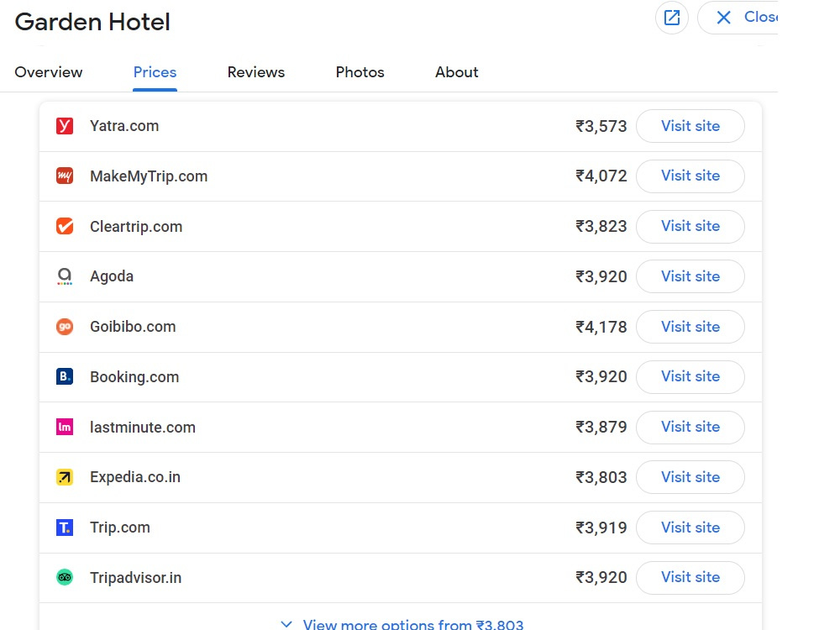Visit site for lastminute.com offer
This screenshot has height=630, width=840.
tap(690, 427)
